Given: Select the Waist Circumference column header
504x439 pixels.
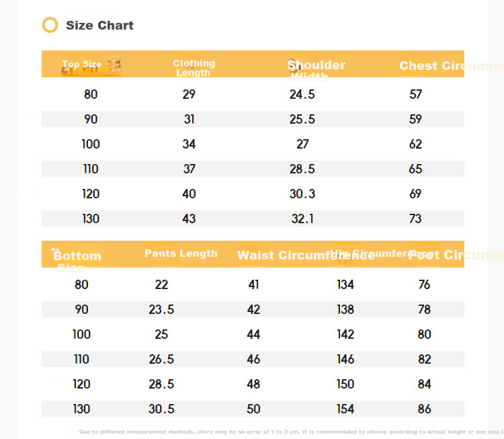Looking at the screenshot, I should (306, 255).
